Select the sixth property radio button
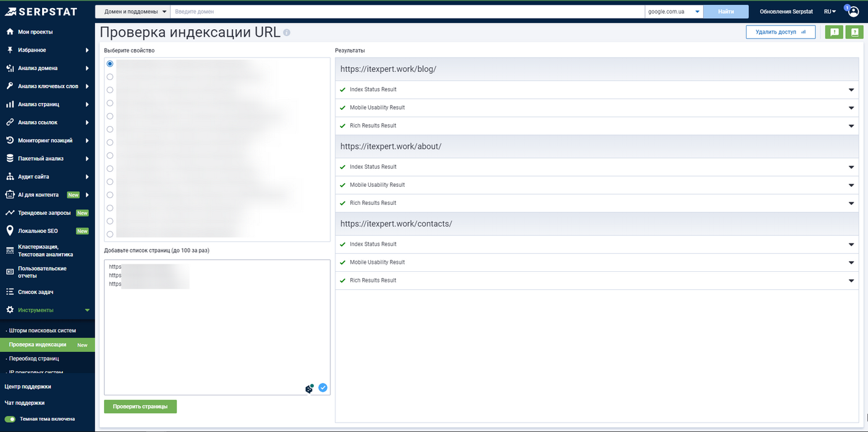The height and width of the screenshot is (432, 868). click(x=110, y=129)
